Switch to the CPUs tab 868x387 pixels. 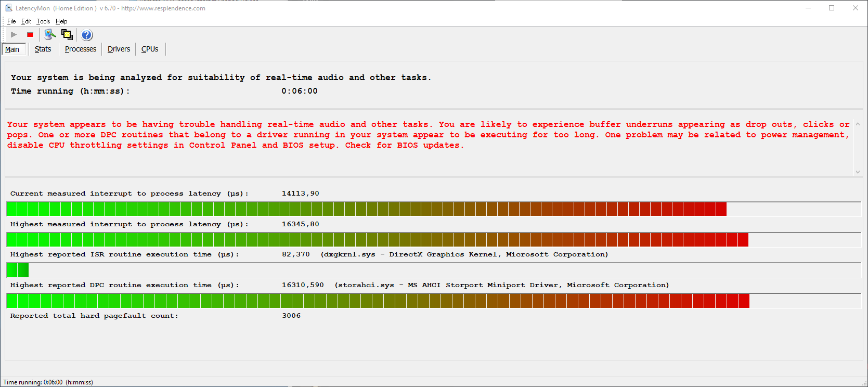pos(150,49)
